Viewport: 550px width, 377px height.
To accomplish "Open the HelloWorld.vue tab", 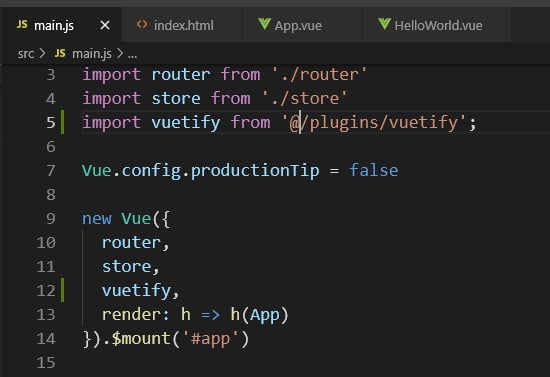I will (x=438, y=25).
